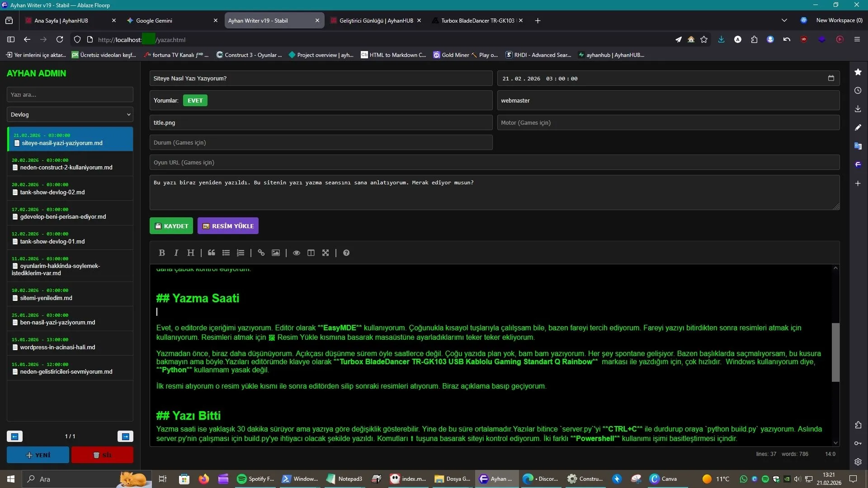Viewport: 868px width, 488px height.
Task: Insert a heading in the editor
Action: click(190, 253)
